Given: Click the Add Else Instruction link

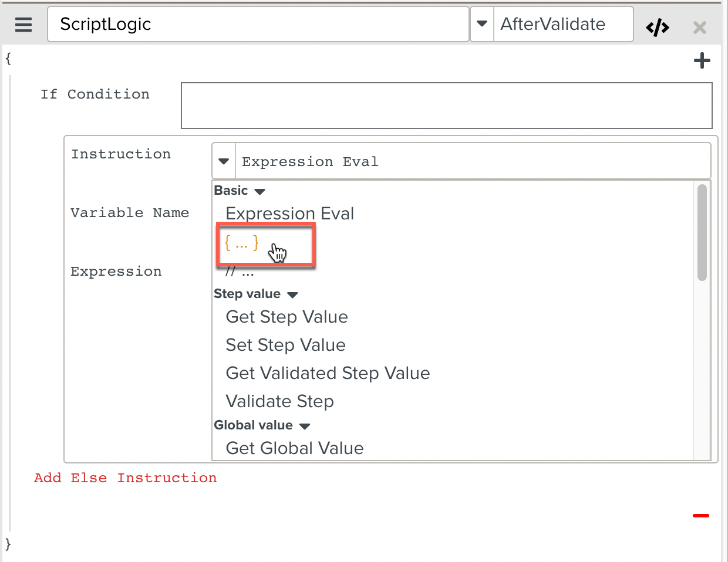Looking at the screenshot, I should [x=125, y=478].
